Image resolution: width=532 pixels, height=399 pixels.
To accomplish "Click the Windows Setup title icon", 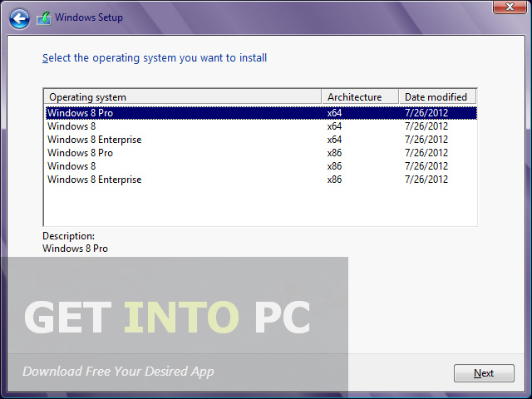I will (44, 18).
